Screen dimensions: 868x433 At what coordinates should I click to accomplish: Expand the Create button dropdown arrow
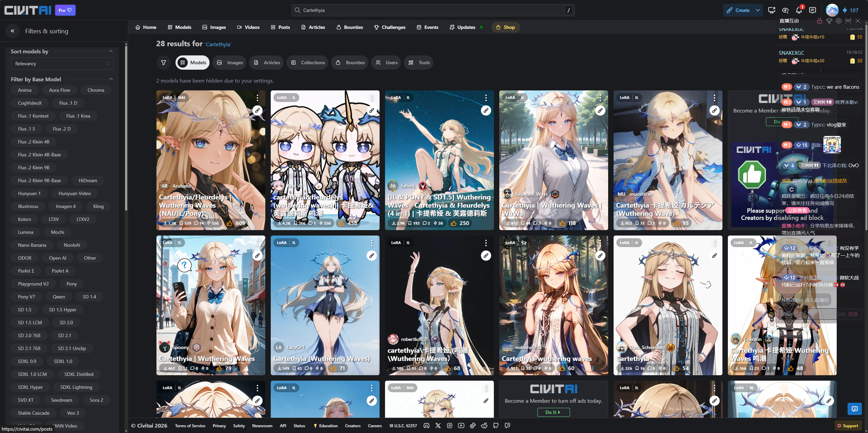[x=758, y=10]
